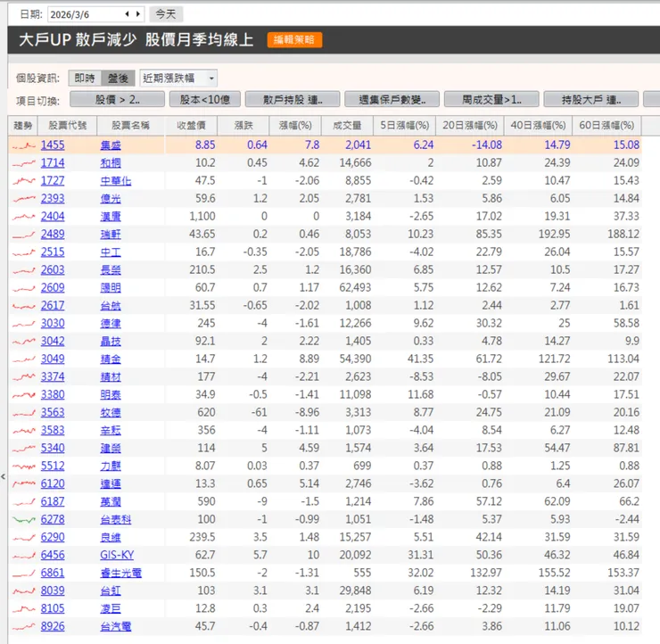Open stock code link 2404

(53, 217)
